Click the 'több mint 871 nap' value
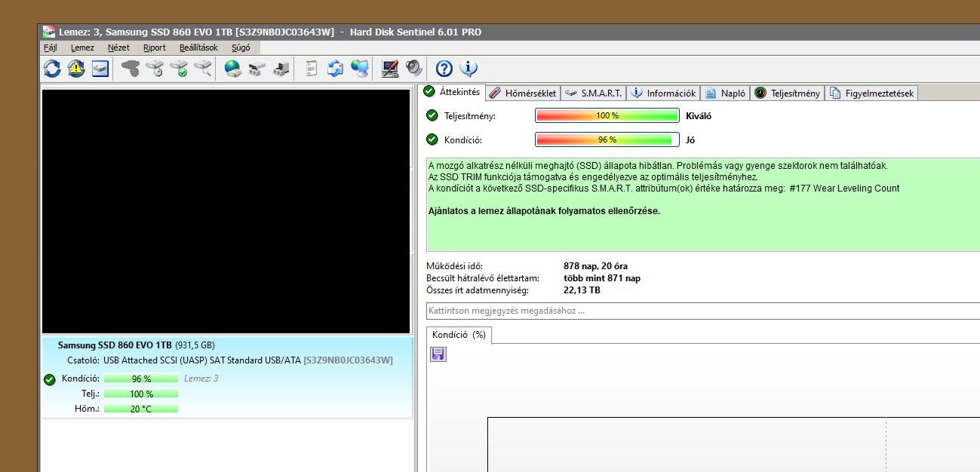Image resolution: width=980 pixels, height=472 pixels. pyautogui.click(x=602, y=278)
